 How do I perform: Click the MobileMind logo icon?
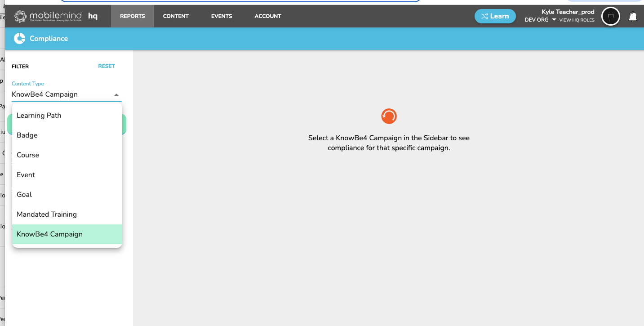pyautogui.click(x=20, y=16)
